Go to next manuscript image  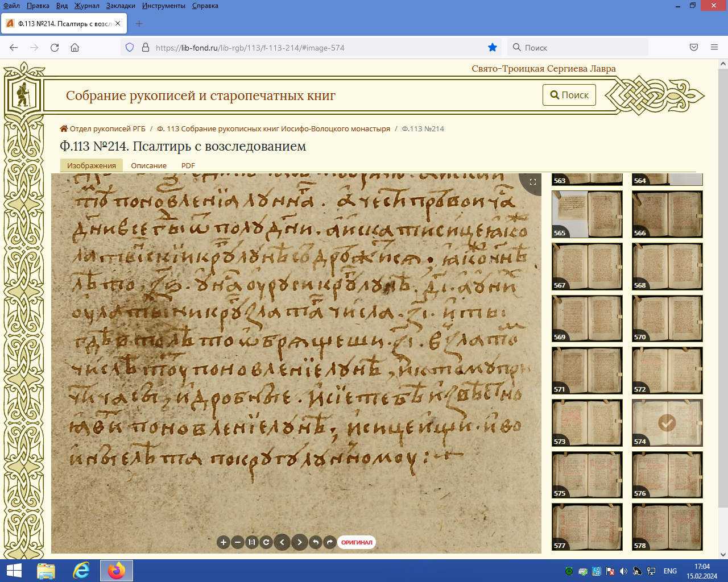(300, 542)
